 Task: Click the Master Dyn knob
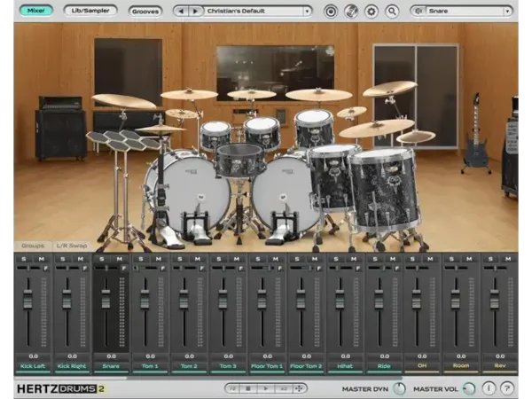(x=399, y=389)
